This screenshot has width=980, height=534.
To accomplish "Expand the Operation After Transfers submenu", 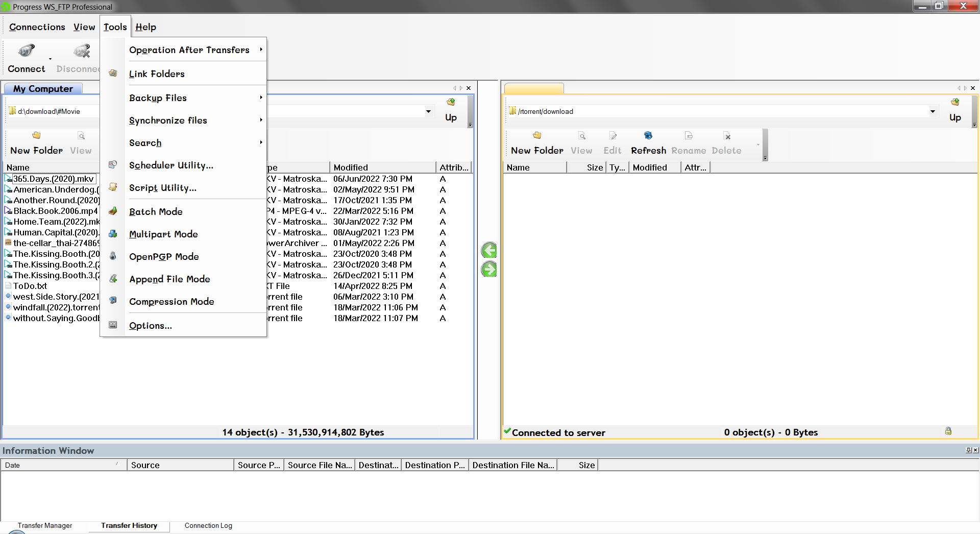I will point(261,50).
